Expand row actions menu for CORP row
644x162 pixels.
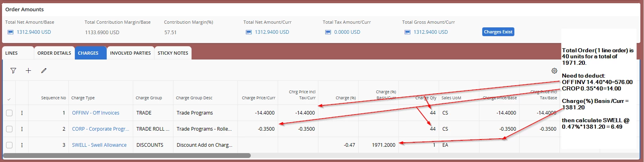[x=22, y=129]
